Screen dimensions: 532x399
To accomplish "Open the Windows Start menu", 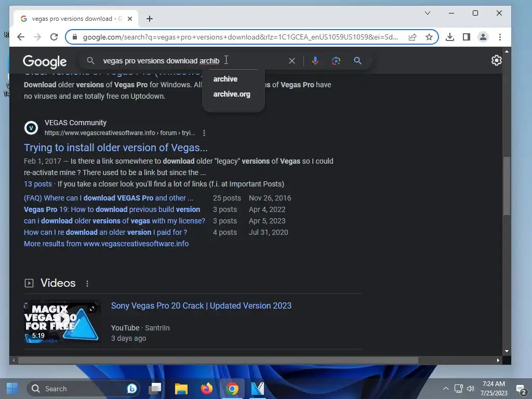I will pyautogui.click(x=12, y=389).
